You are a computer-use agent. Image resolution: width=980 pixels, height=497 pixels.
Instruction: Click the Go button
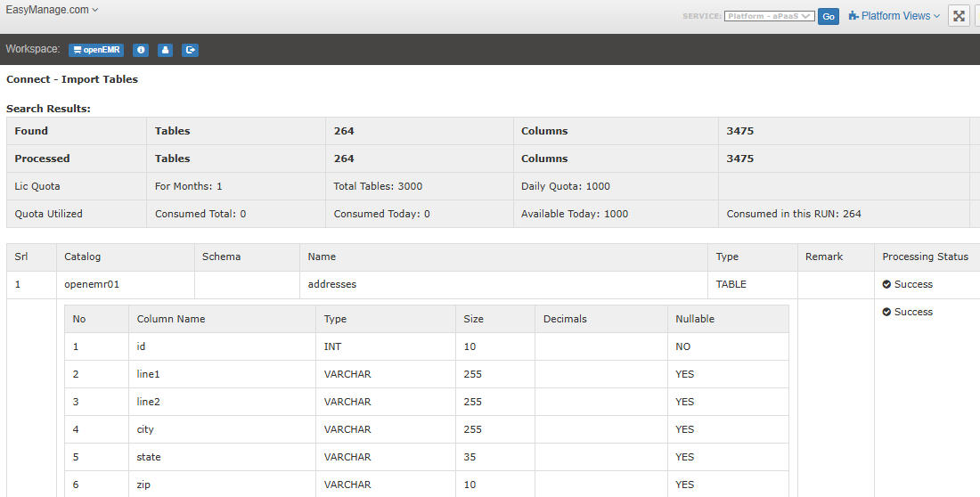[829, 17]
